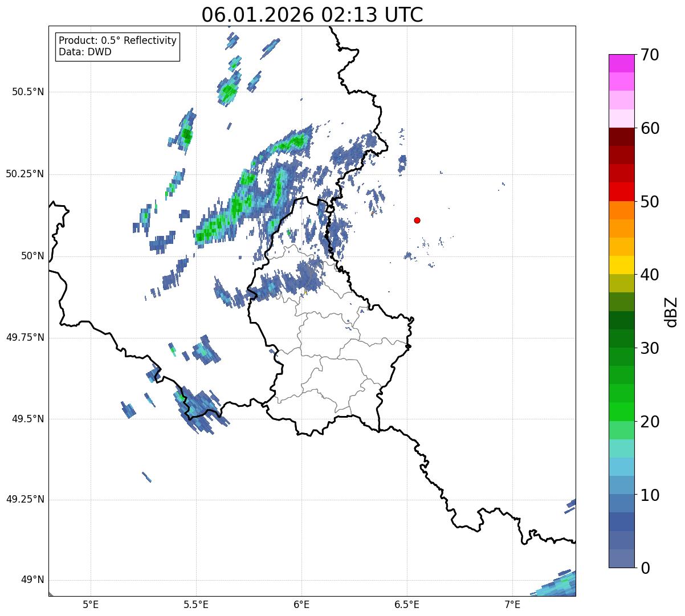The height and width of the screenshot is (616, 685).
Task: Click the red station marker dot
Action: click(x=417, y=220)
